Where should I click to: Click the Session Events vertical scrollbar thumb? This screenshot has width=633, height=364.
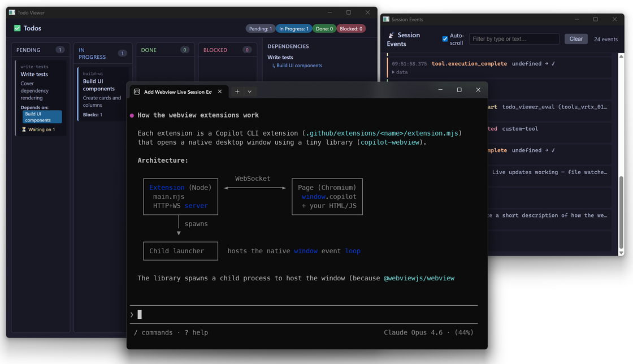(621, 213)
